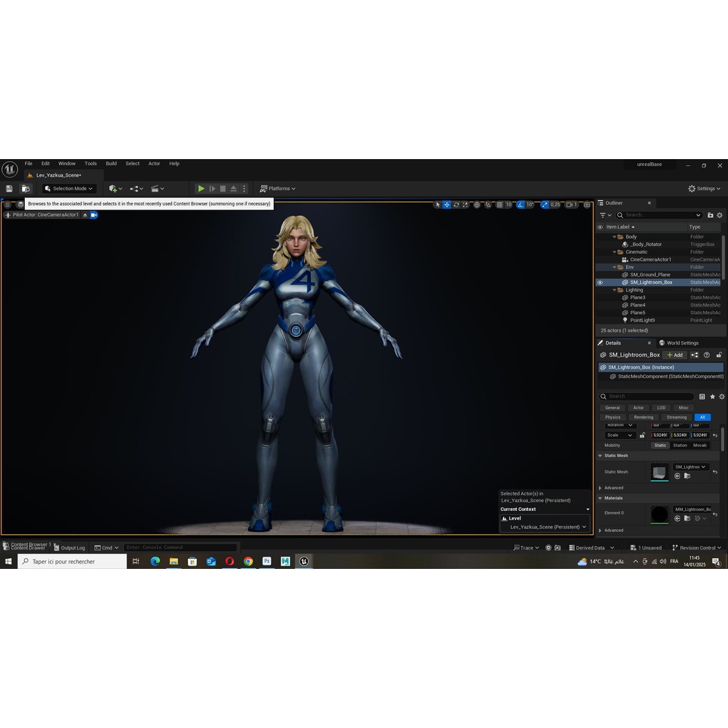
Task: Filter Details by Rendering category
Action: tap(644, 417)
